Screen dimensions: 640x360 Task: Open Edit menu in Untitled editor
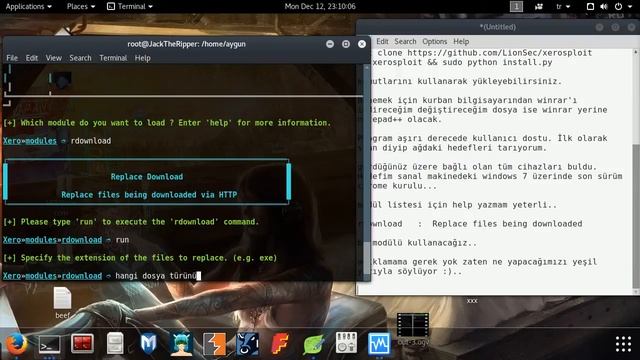[x=382, y=42]
